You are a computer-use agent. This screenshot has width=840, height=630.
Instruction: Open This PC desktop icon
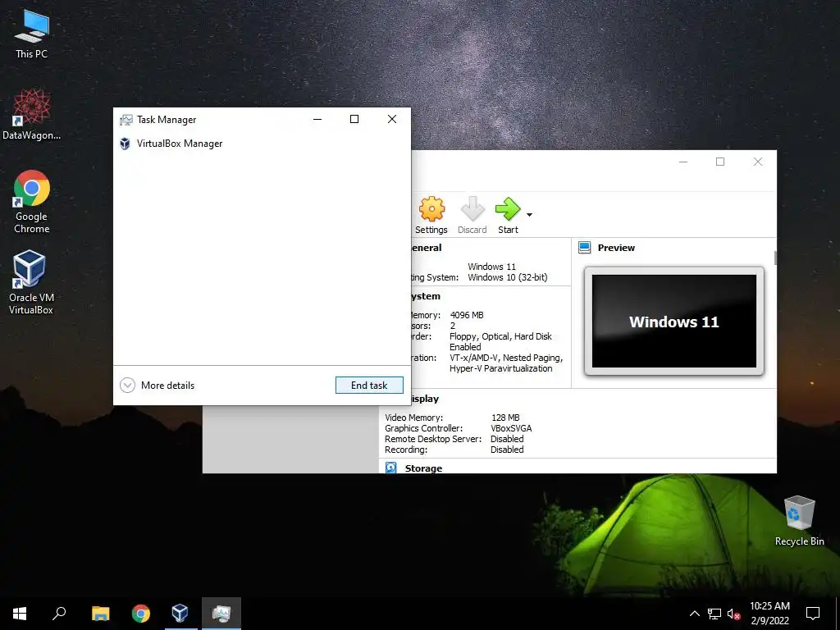click(x=31, y=34)
